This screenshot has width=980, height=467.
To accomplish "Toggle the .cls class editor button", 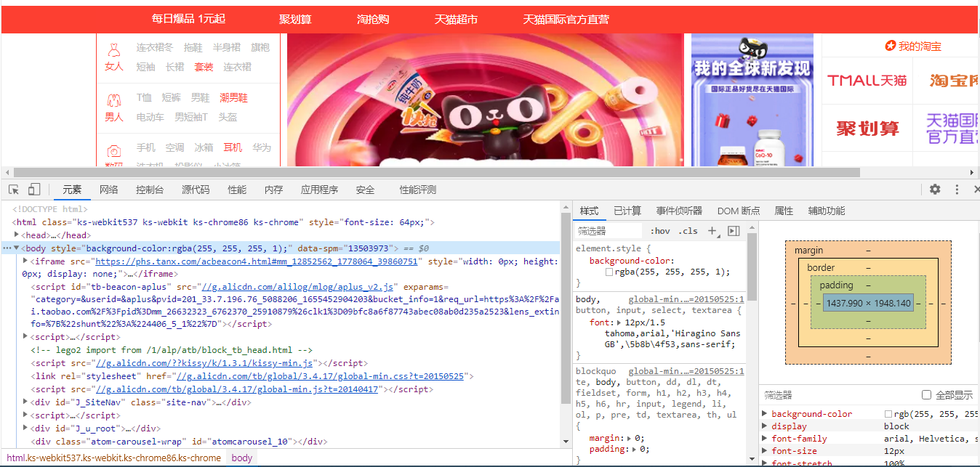I will (x=688, y=231).
